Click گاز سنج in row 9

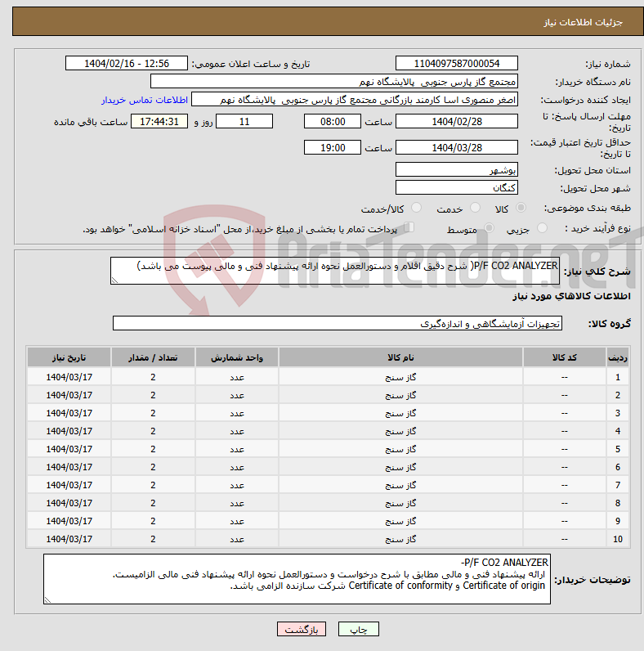(x=400, y=521)
